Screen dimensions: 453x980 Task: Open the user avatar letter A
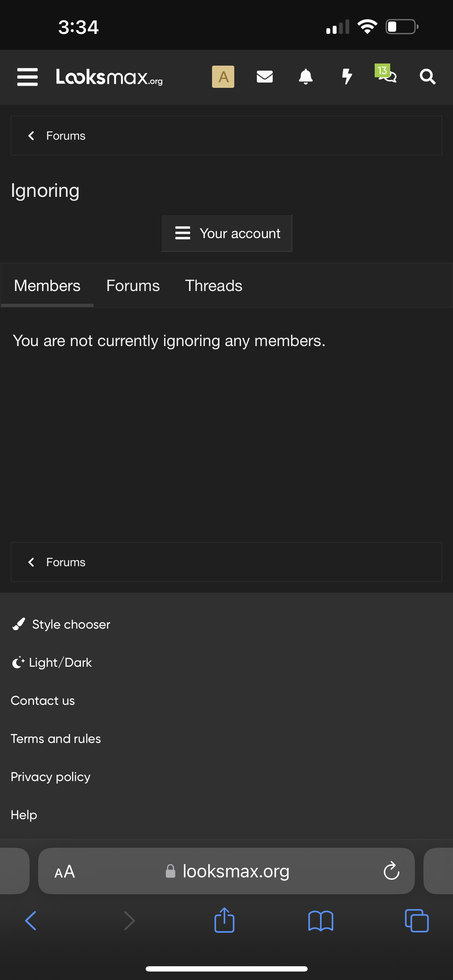click(x=223, y=77)
